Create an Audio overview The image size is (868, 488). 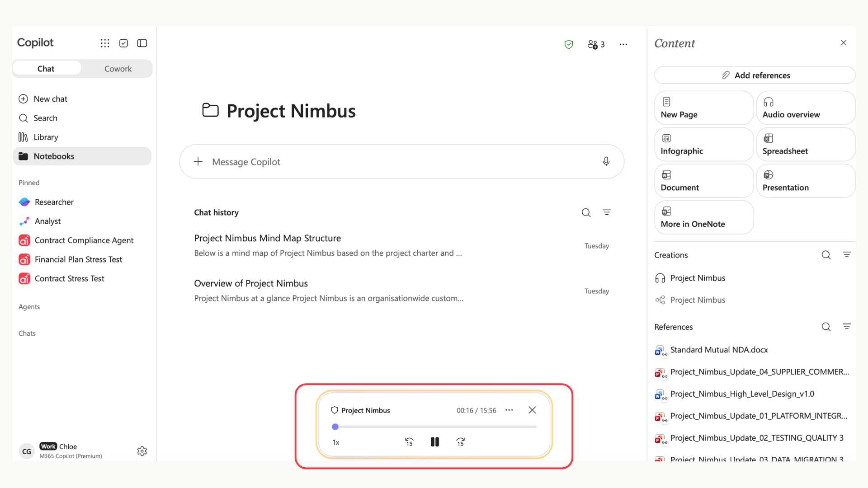click(806, 108)
